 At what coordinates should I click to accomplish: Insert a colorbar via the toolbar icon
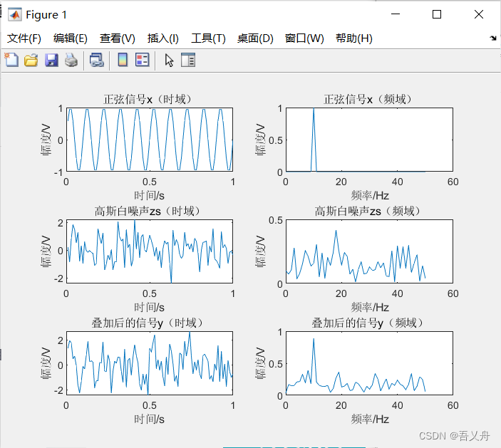point(123,60)
